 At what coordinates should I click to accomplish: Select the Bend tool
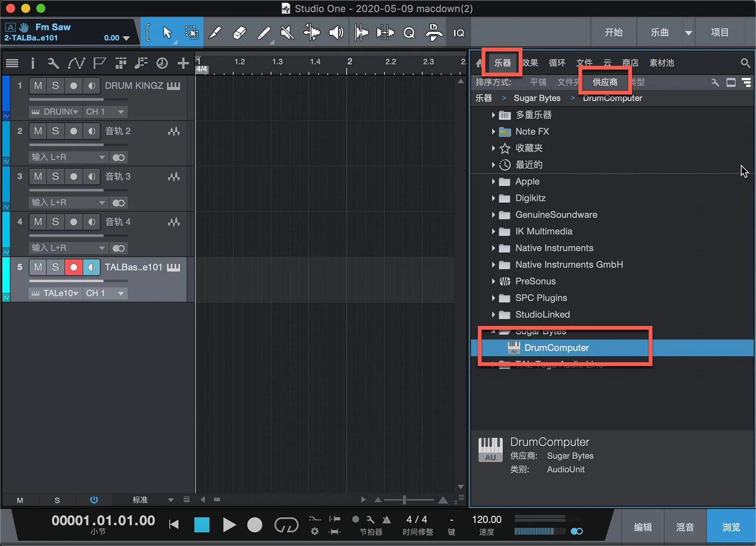(312, 32)
